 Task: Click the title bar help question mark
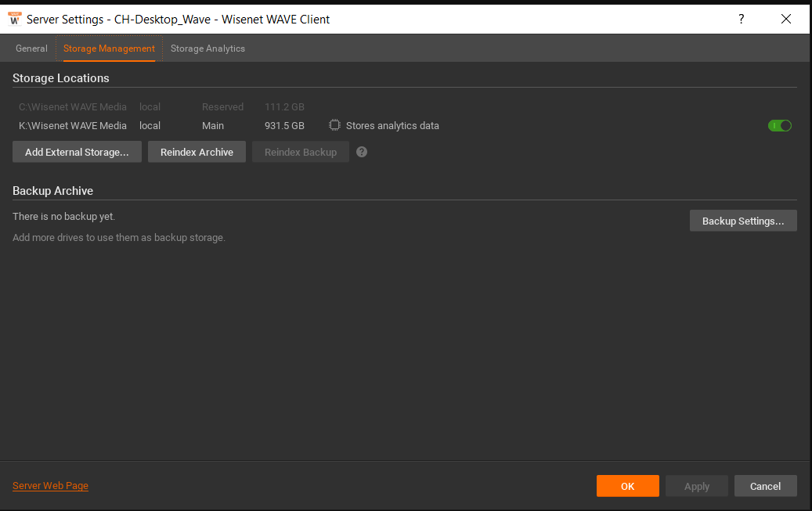741,19
